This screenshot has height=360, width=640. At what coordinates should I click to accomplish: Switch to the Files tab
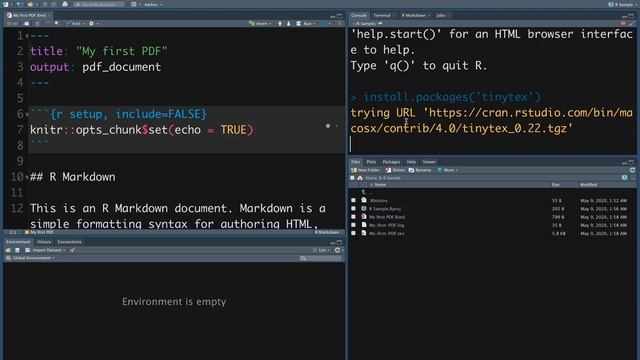356,162
